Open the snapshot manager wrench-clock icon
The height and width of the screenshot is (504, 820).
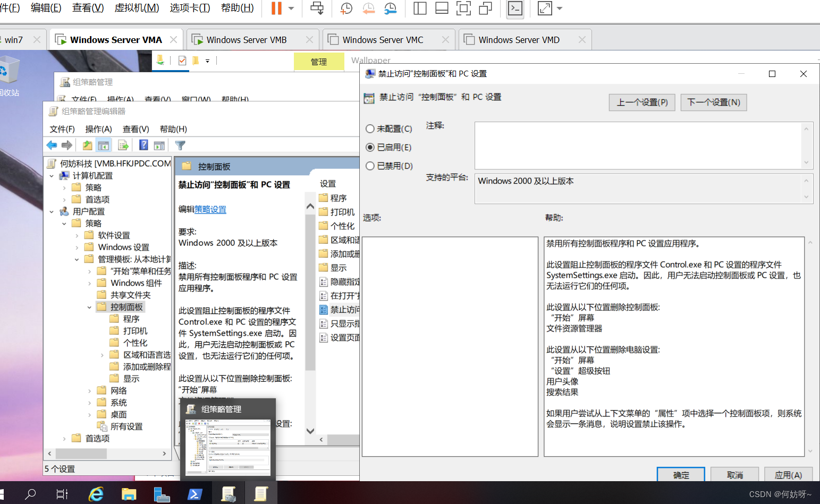coord(390,8)
